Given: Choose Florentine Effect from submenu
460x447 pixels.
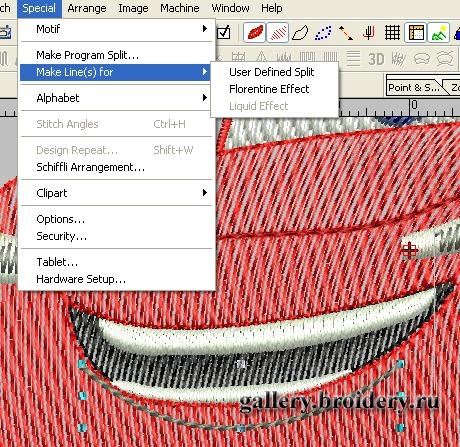Looking at the screenshot, I should pos(269,89).
